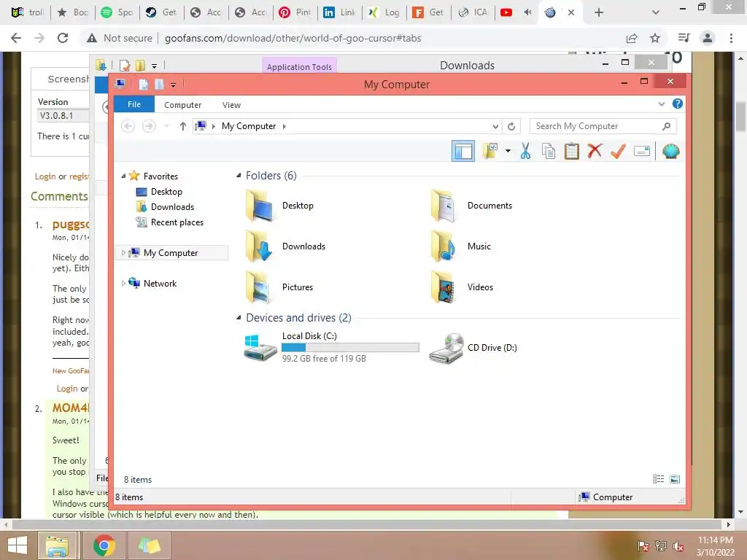Switch to the LinkedIn browser tab
Screen dimensions: 747x560
click(340, 12)
